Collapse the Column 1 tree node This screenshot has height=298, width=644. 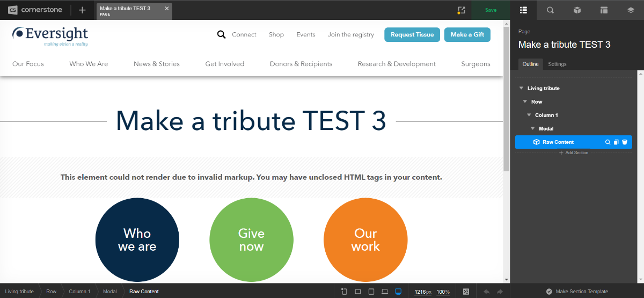[529, 115]
